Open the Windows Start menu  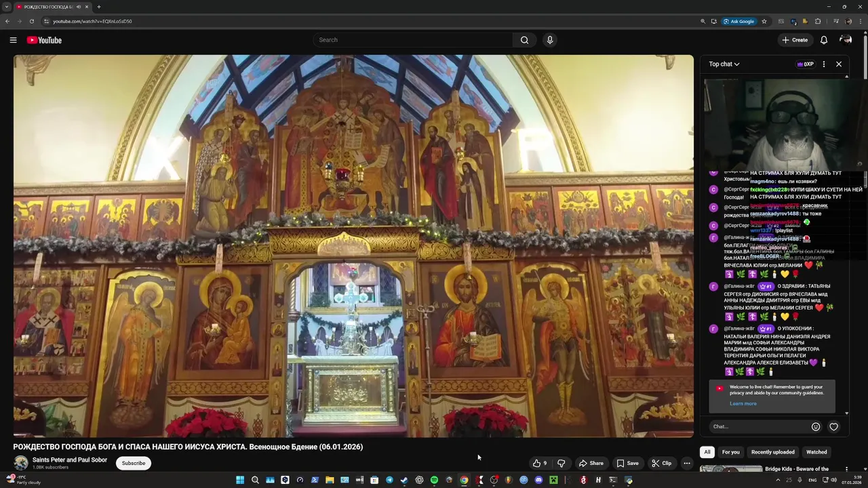240,481
